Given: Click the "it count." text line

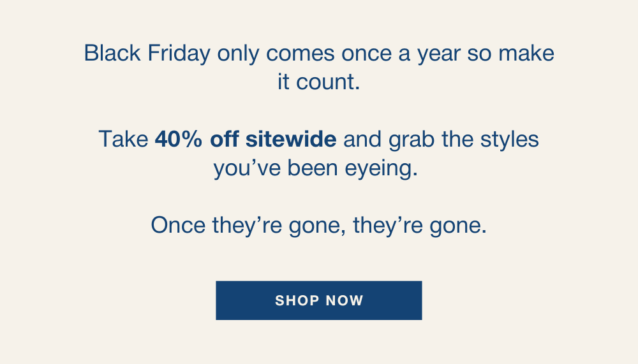Looking at the screenshot, I should coord(318,82).
